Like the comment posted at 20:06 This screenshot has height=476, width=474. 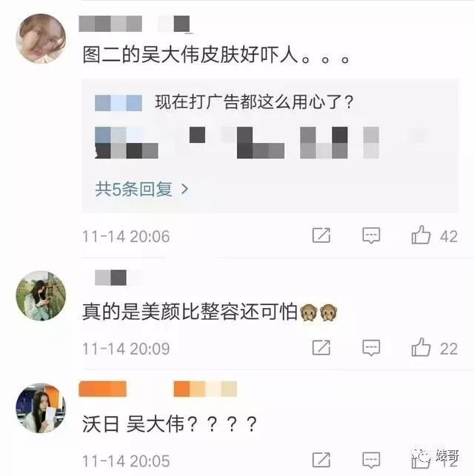tap(421, 235)
